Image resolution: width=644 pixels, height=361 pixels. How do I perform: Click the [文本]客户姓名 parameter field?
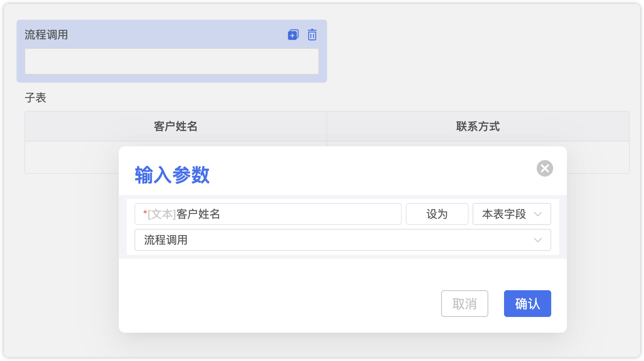[x=267, y=214]
